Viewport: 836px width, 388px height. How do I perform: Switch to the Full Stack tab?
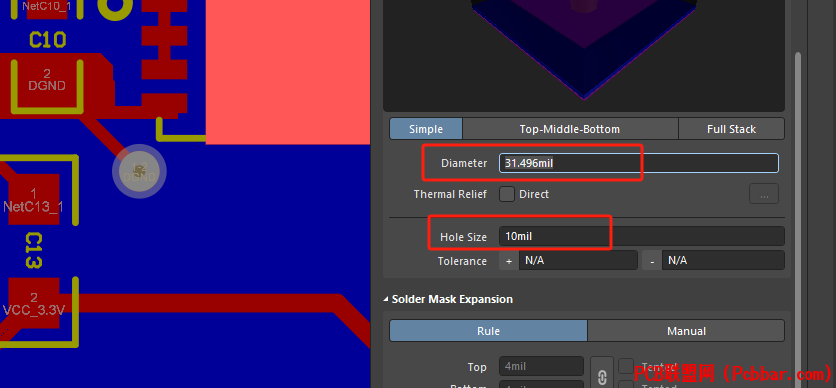732,129
